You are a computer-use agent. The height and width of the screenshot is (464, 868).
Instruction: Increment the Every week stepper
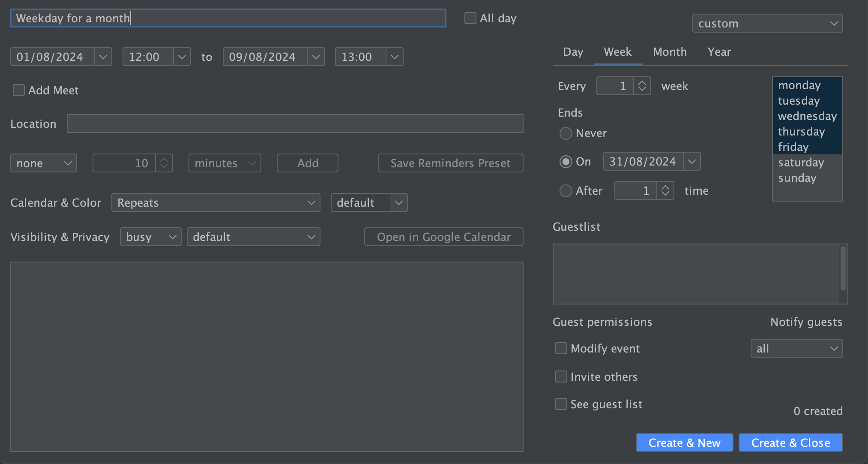642,83
